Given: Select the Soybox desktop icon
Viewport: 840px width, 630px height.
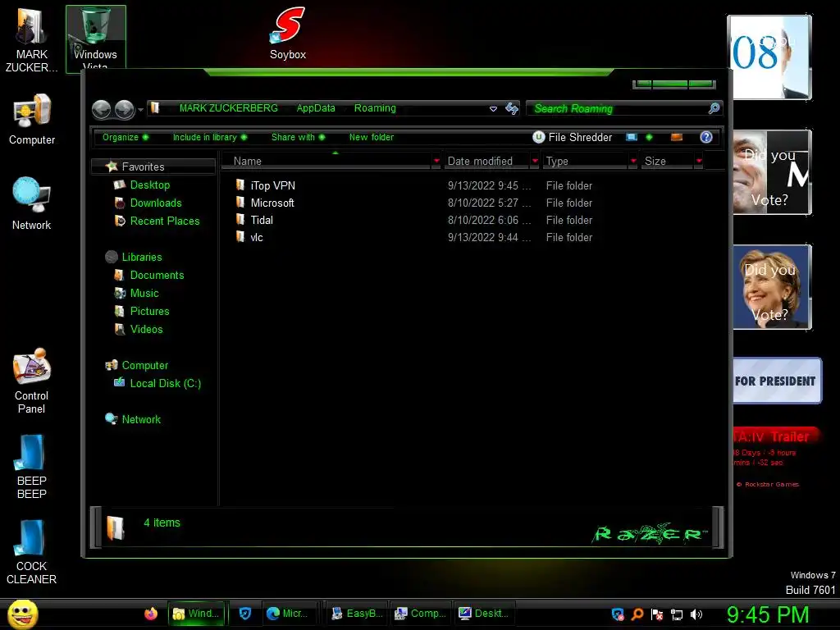Looking at the screenshot, I should click(288, 33).
